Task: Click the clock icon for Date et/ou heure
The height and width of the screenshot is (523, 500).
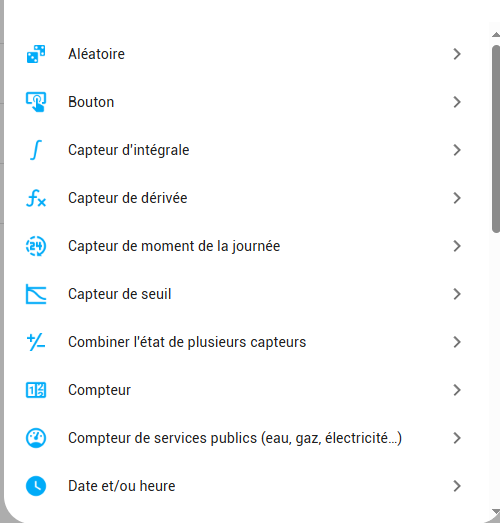Action: point(36,486)
